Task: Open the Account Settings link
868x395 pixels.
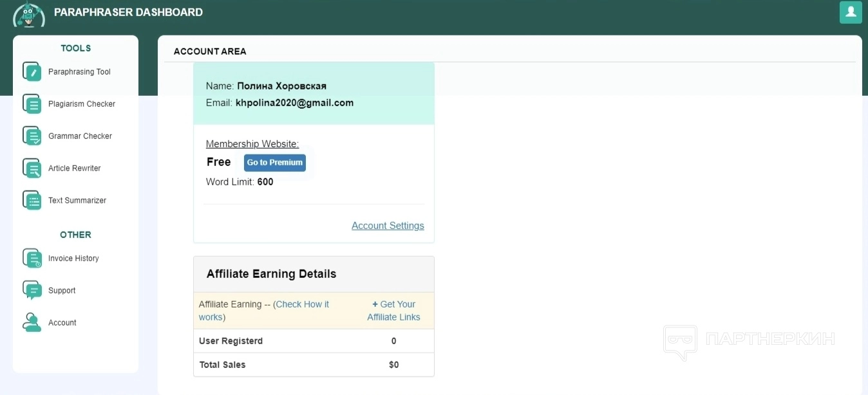Action: point(388,226)
